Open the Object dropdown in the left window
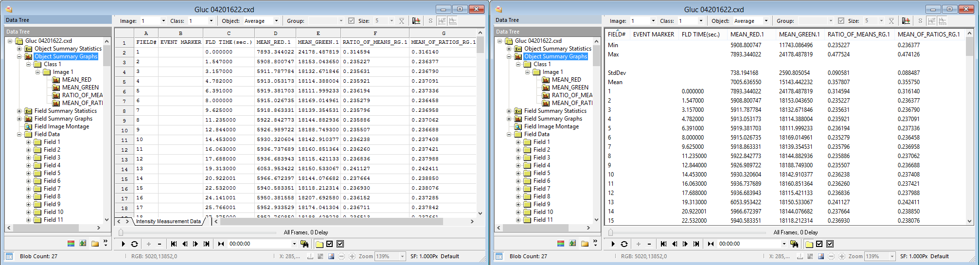Screen dimensions: 980x265 pyautogui.click(x=276, y=21)
